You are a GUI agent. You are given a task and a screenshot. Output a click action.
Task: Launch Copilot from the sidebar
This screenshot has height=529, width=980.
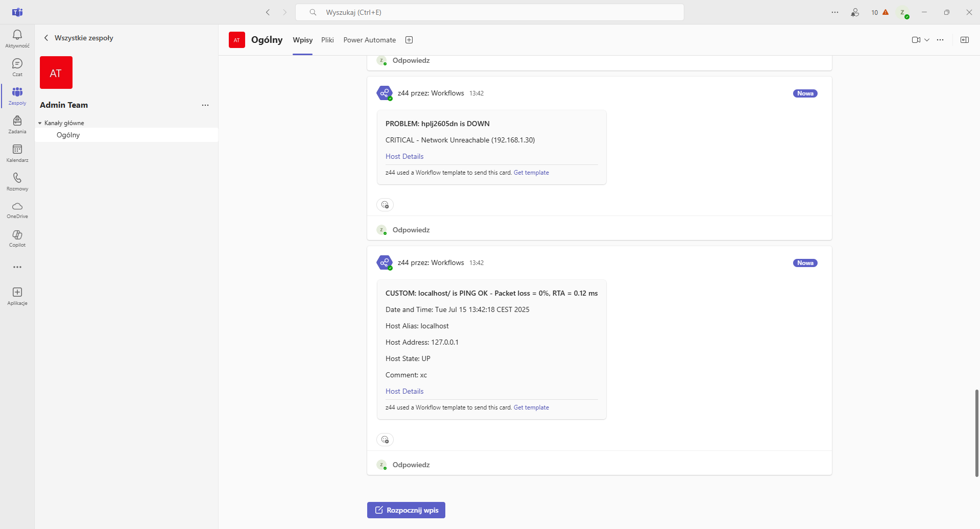pos(17,238)
